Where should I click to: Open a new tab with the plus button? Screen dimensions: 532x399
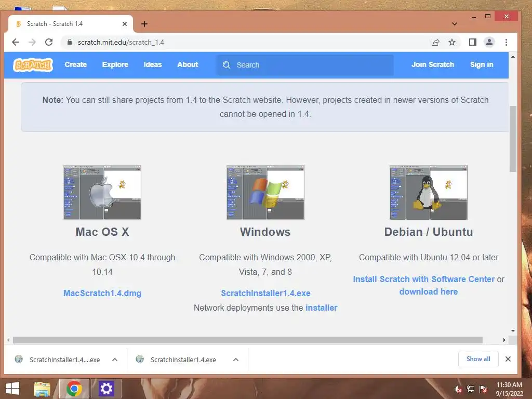tap(144, 24)
